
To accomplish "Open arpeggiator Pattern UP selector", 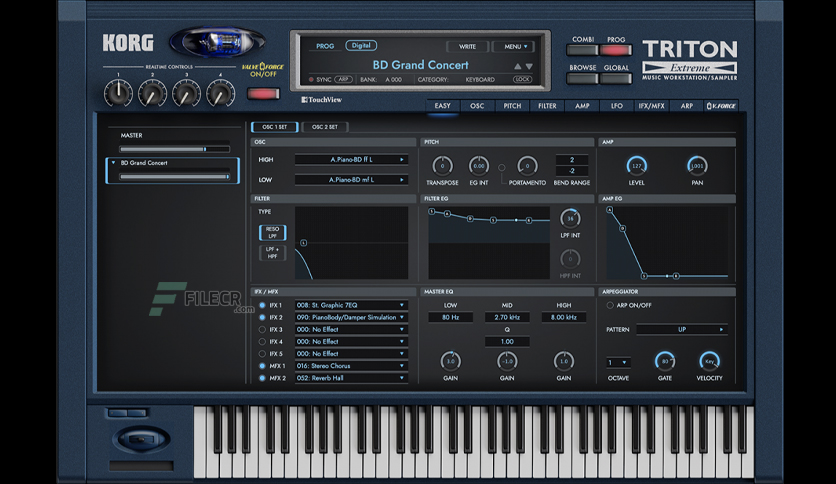I will coord(682,329).
